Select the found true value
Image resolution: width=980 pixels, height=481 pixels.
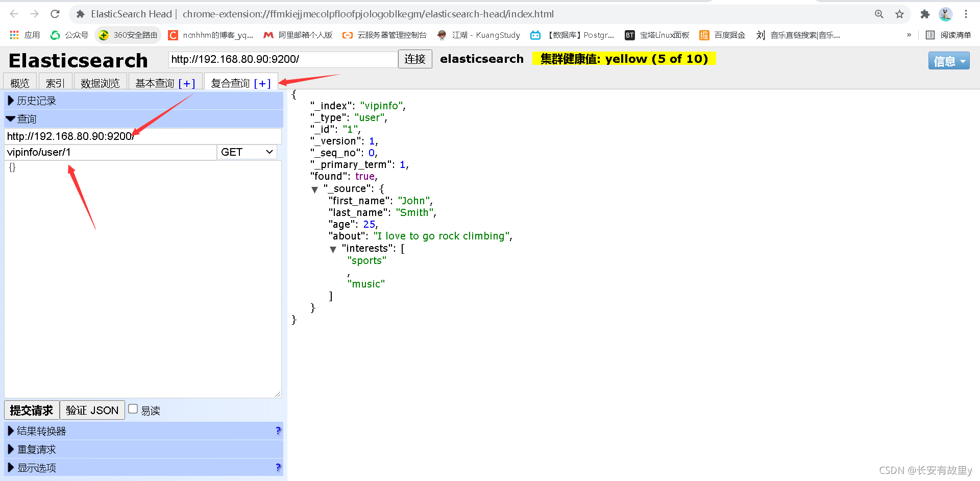click(365, 176)
